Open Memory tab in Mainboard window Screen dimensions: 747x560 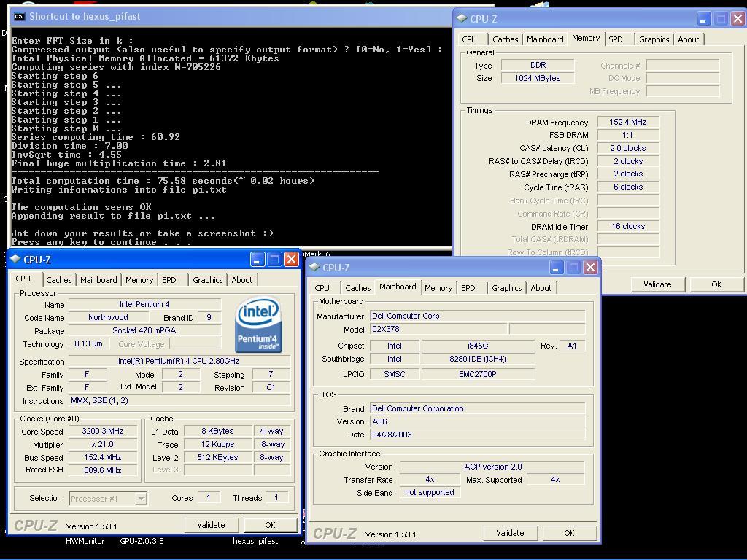tap(438, 288)
